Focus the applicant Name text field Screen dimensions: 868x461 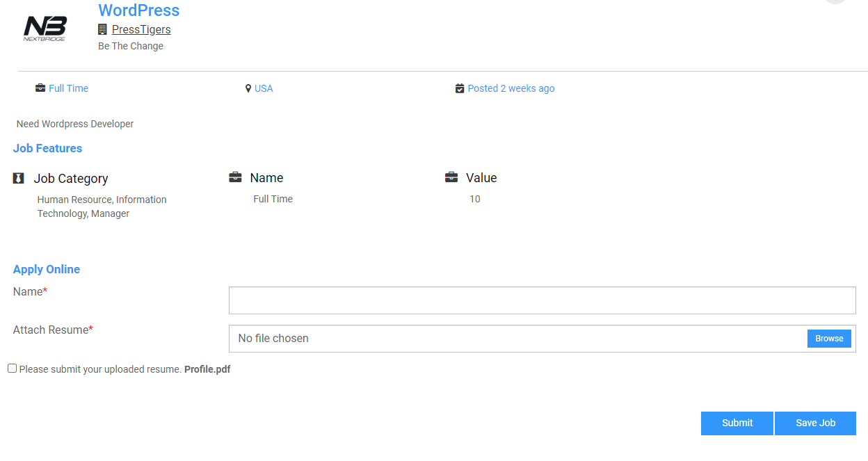[542, 300]
